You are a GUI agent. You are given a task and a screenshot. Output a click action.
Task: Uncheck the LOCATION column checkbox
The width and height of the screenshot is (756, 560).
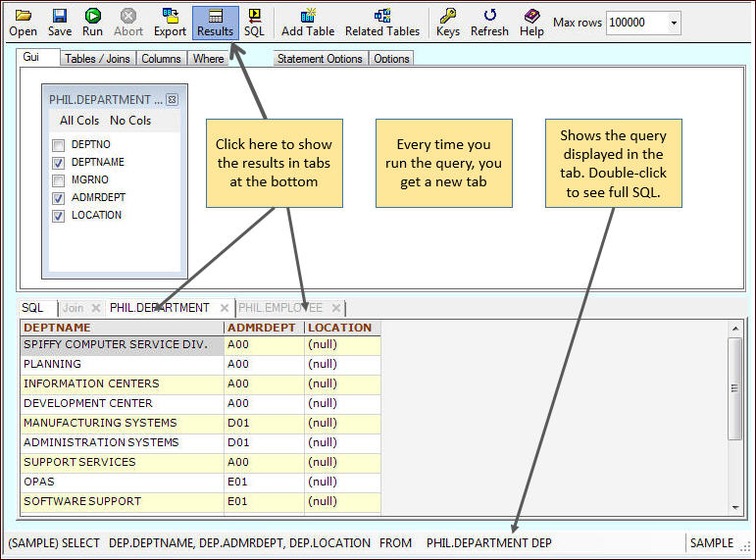click(58, 216)
